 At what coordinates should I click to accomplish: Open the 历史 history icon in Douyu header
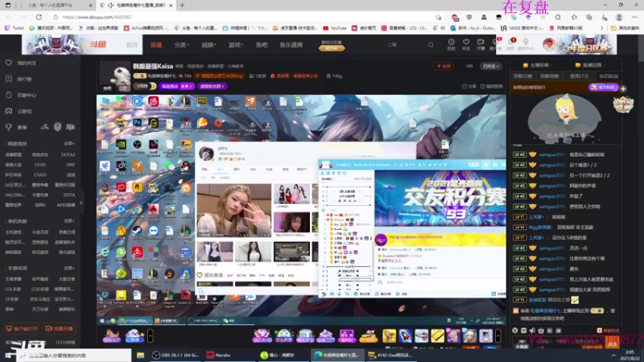coord(451,44)
